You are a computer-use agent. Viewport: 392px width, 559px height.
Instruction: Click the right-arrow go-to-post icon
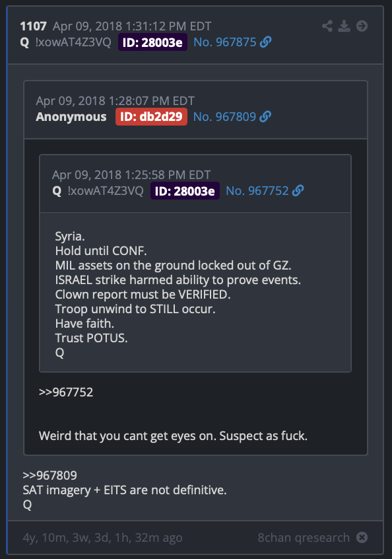click(362, 26)
